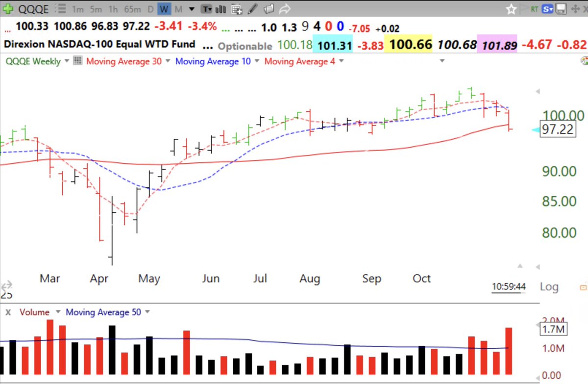Screen dimensions: 588x384
Task: Open the notes cards icon
Action: [269, 9]
